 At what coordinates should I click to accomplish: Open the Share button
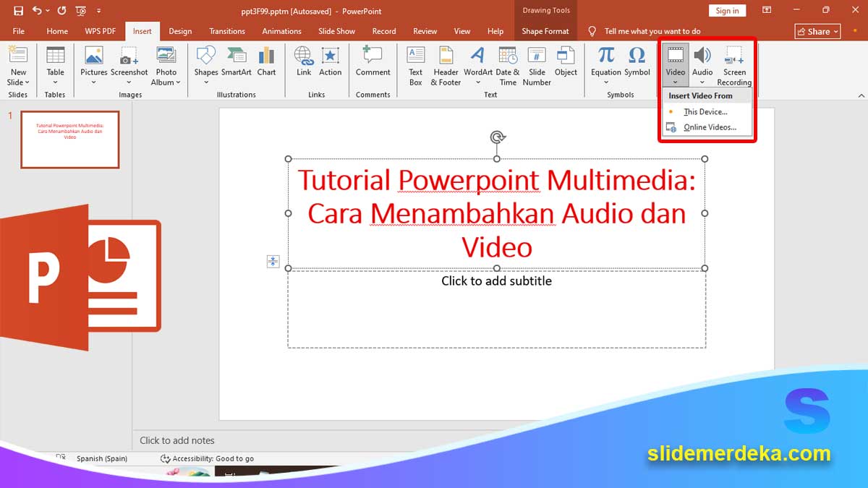point(817,31)
